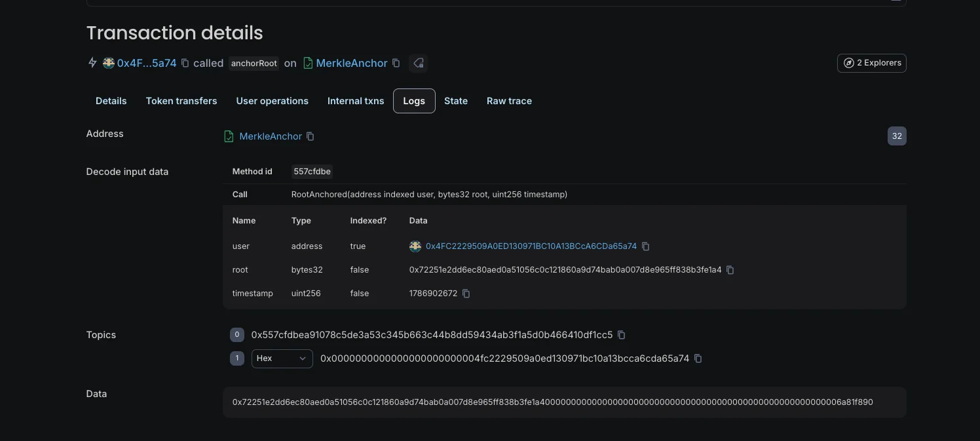Image resolution: width=980 pixels, height=441 pixels.
Task: Select the Logs tab
Action: (414, 101)
